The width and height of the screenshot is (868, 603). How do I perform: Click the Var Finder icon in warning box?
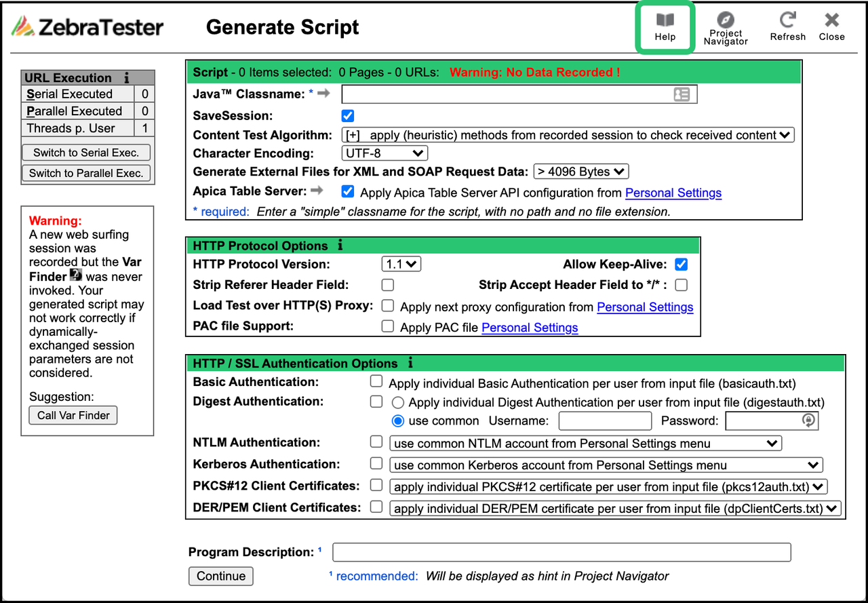(76, 275)
